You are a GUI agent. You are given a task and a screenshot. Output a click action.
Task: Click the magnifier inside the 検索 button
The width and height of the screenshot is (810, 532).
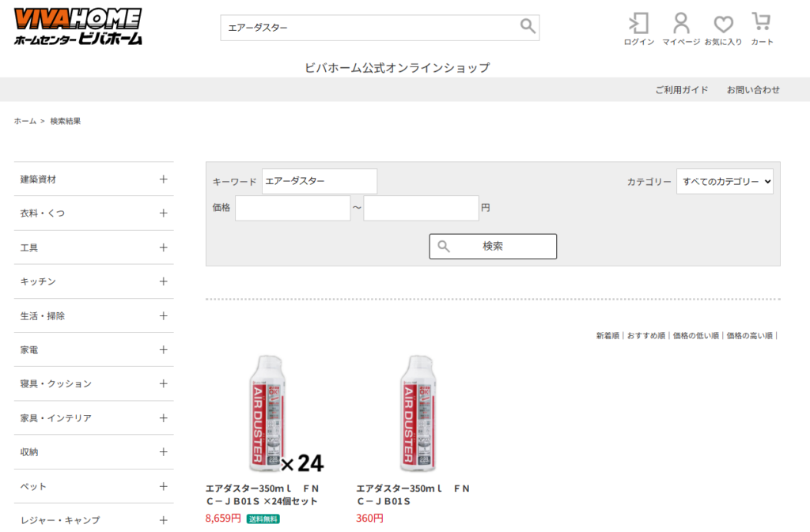[444, 246]
